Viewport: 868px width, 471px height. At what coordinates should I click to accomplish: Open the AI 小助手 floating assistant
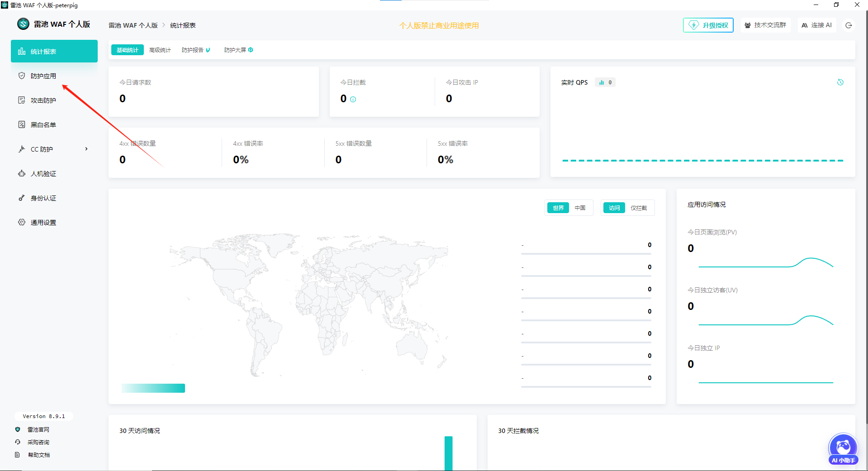(843, 449)
